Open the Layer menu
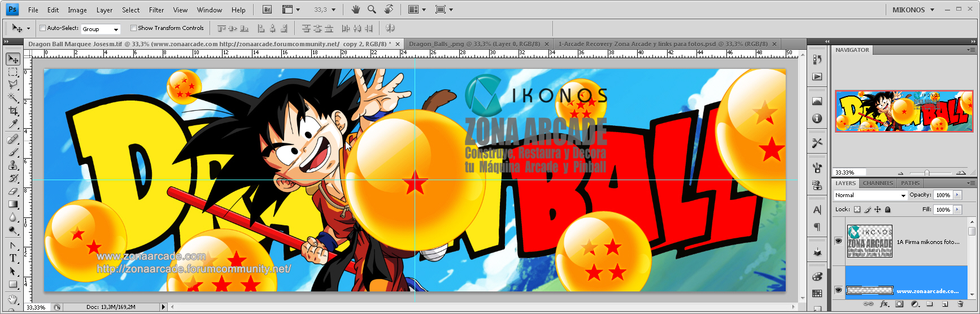This screenshot has height=314, width=980. [104, 10]
